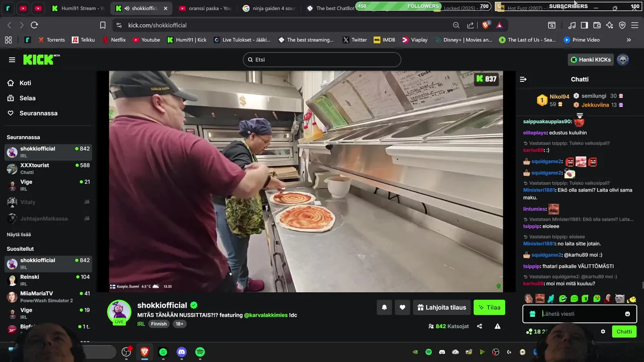Click the share icon beside Katsojat
The height and width of the screenshot is (362, 644).
(479, 326)
